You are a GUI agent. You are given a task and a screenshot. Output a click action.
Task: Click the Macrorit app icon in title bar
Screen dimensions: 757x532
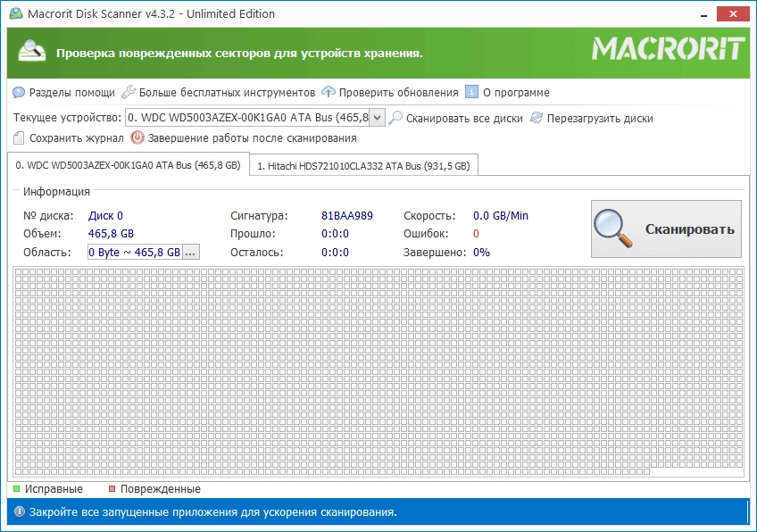pyautogui.click(x=16, y=13)
